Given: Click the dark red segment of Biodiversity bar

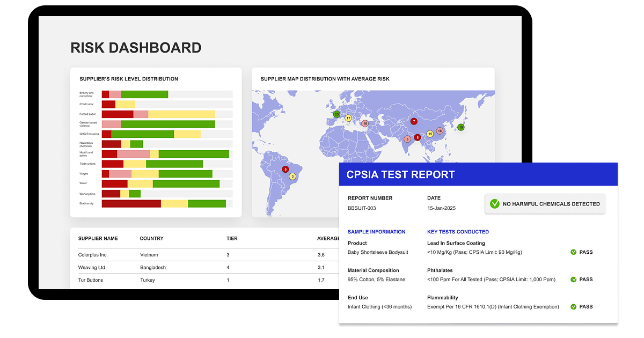Looking at the screenshot, I should [x=131, y=203].
